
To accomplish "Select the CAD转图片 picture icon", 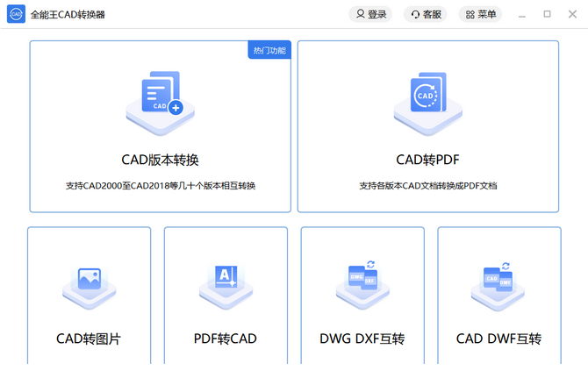I will point(90,288).
